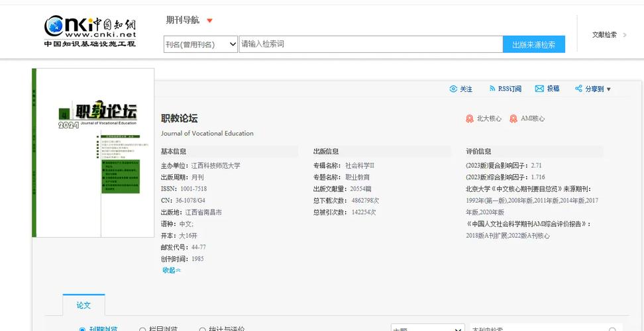
Task: Collapse details with 收起 link
Action: (x=171, y=270)
